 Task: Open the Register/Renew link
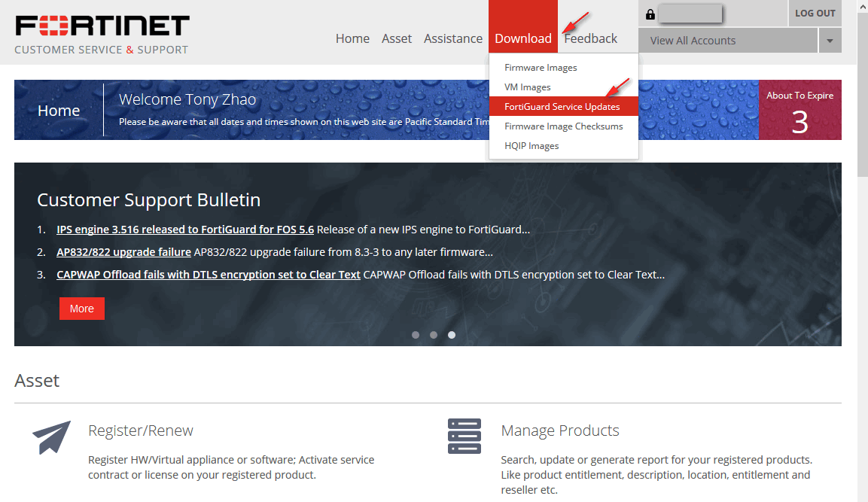coord(141,431)
